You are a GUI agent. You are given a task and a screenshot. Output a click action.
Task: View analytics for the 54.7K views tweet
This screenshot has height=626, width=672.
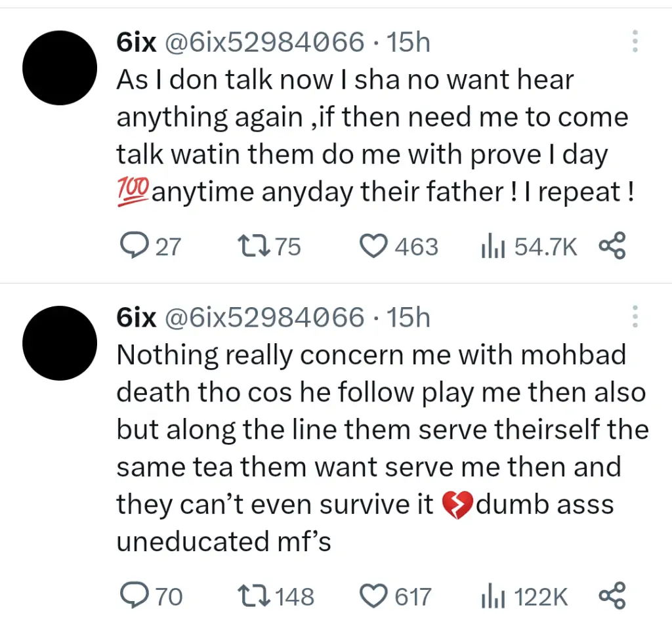tap(493, 247)
